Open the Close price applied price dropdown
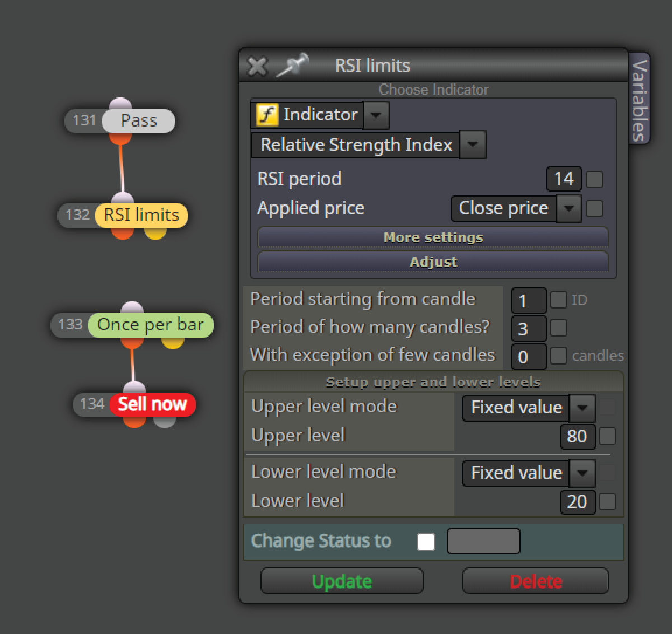Image resolution: width=672 pixels, height=634 pixels. [x=569, y=208]
